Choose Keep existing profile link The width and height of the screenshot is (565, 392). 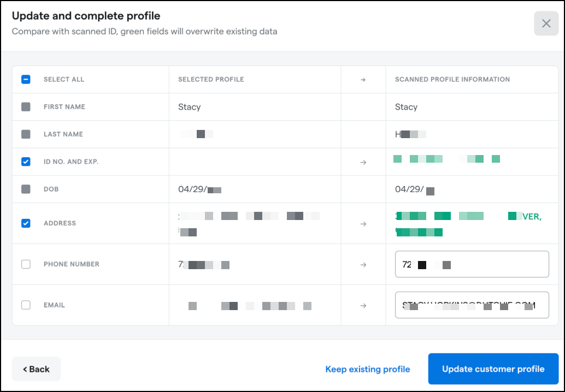coord(368,369)
